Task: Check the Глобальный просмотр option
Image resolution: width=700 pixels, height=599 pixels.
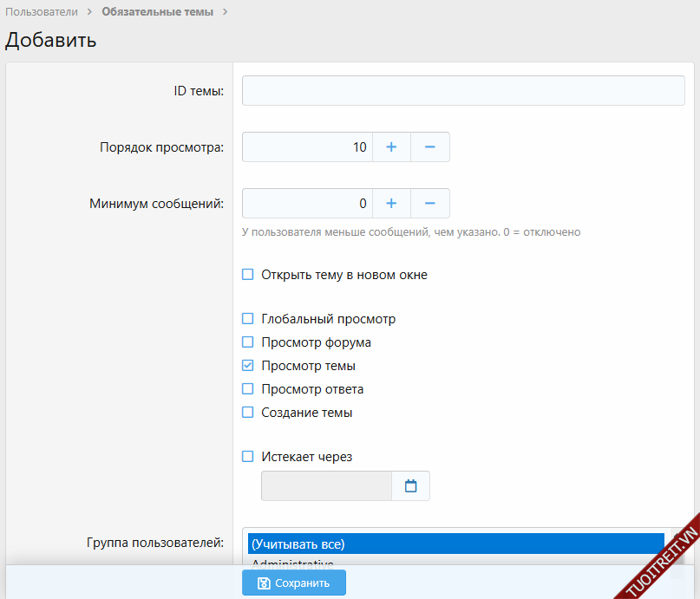Action: (248, 319)
